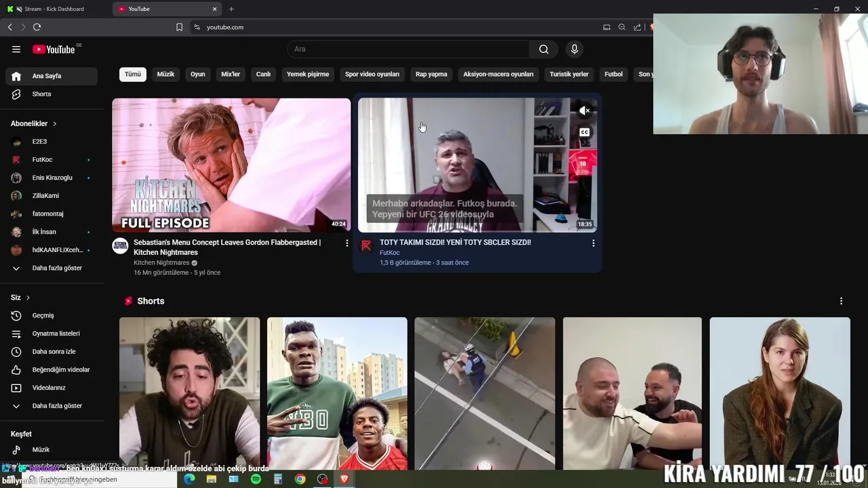Expand Daha fazla göster under Siz
Image resolution: width=868 pixels, height=488 pixels.
[x=52, y=406]
